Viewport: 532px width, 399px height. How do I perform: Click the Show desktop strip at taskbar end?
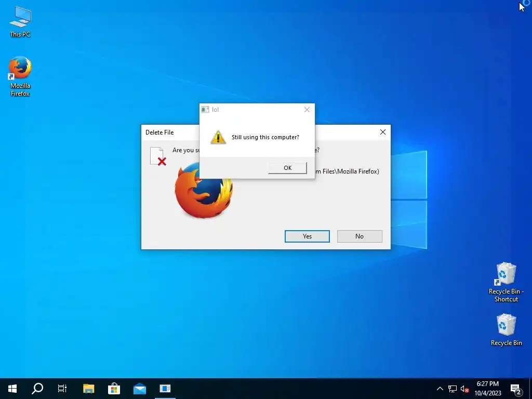pos(530,389)
